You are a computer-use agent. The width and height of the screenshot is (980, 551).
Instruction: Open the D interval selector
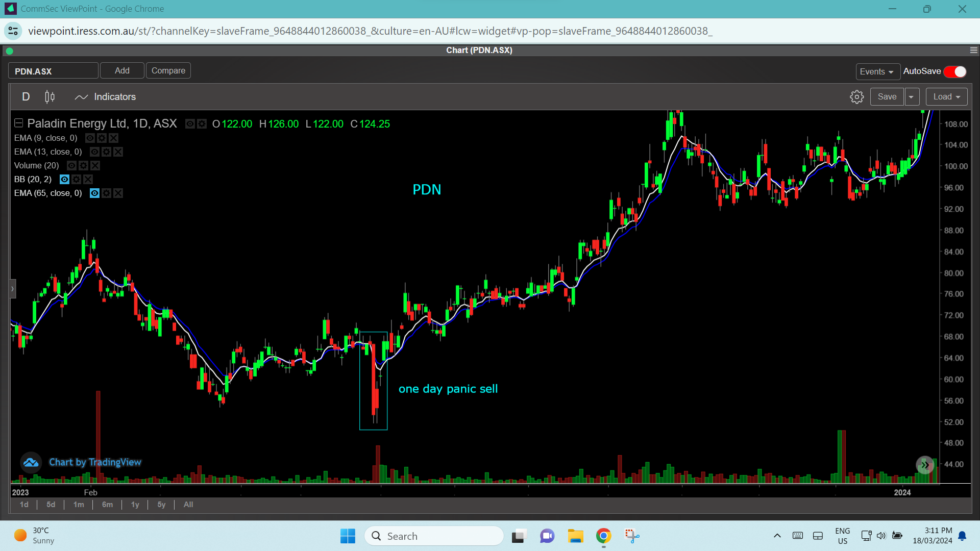pyautogui.click(x=26, y=97)
